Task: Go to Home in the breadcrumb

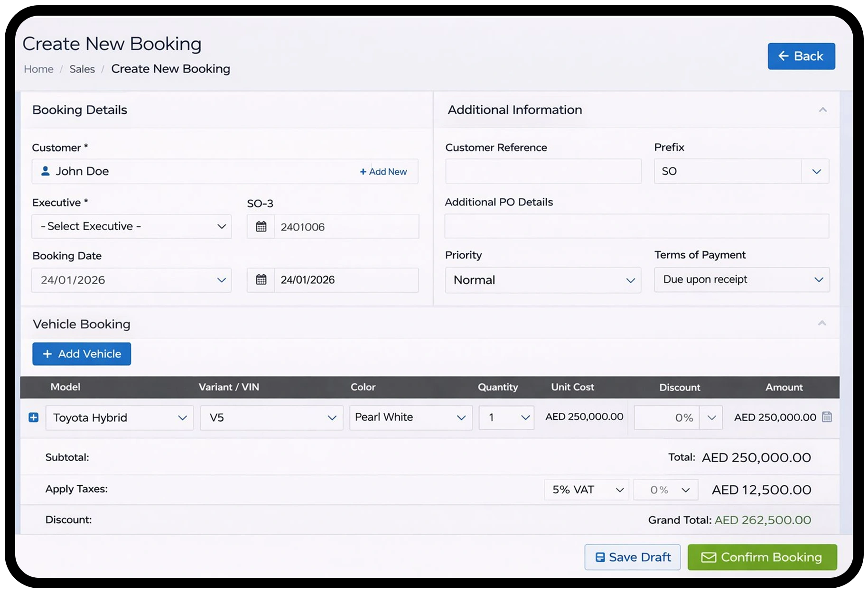Action: tap(38, 69)
